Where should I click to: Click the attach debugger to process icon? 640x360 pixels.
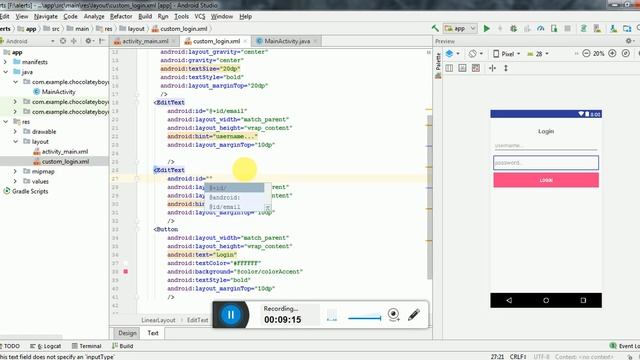pos(554,29)
